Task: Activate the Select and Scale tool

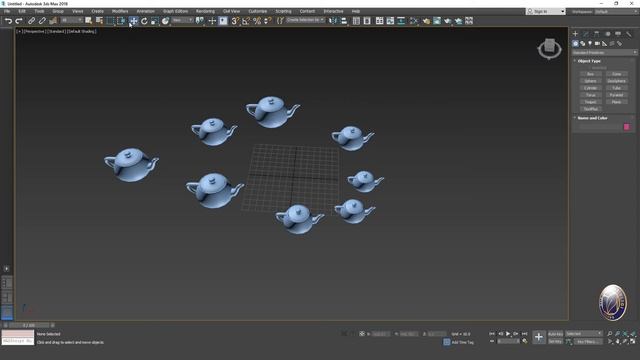Action: (x=155, y=21)
